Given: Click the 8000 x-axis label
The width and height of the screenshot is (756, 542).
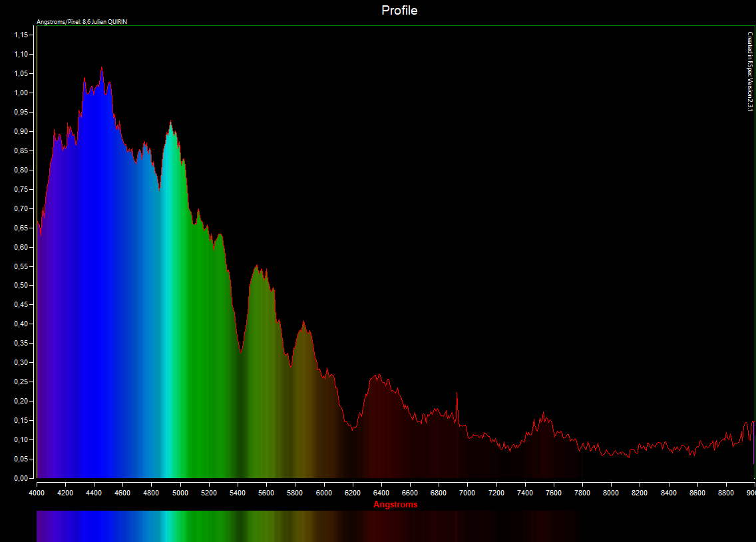Looking at the screenshot, I should [611, 493].
